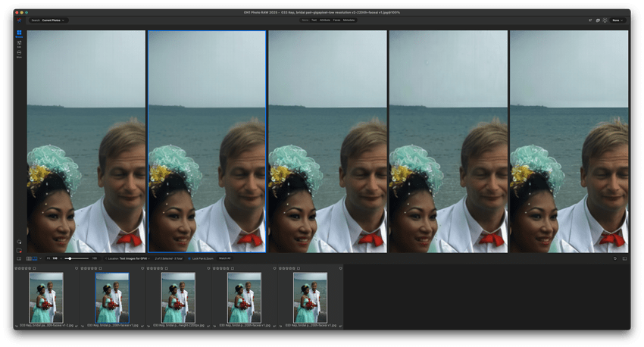This screenshot has width=644, height=347.
Task: Select the compare view mode icon
Action: [35, 258]
